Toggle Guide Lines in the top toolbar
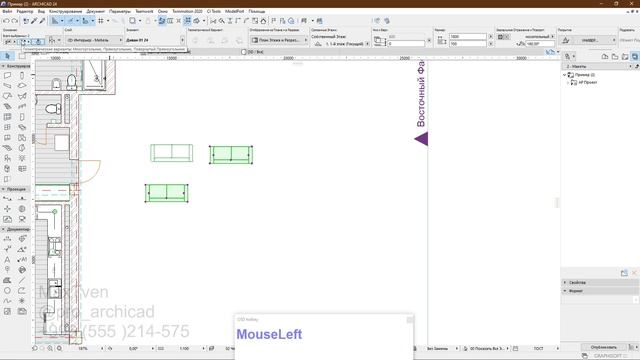The height and width of the screenshot is (360, 640). coord(55,21)
